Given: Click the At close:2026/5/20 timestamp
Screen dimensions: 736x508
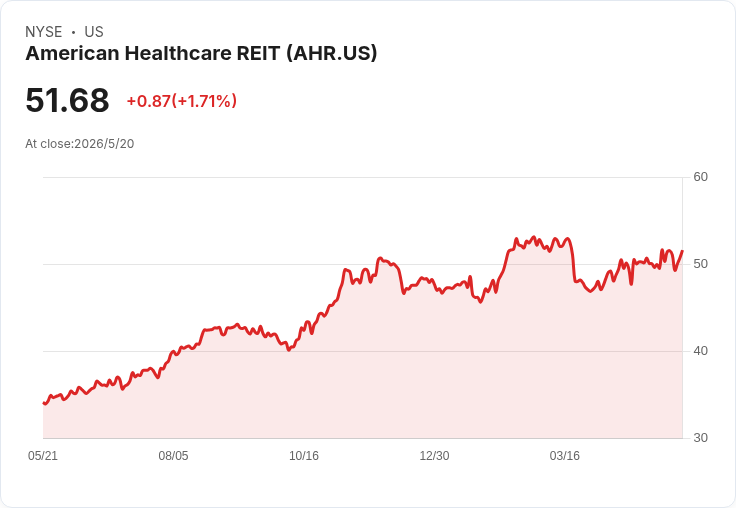Looking at the screenshot, I should click(x=80, y=144).
